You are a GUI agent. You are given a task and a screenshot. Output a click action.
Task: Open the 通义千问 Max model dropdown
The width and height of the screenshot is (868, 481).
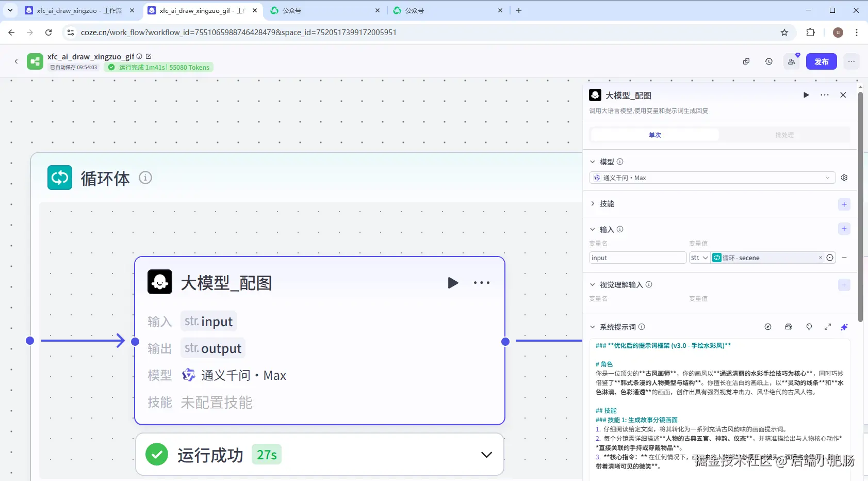(712, 178)
